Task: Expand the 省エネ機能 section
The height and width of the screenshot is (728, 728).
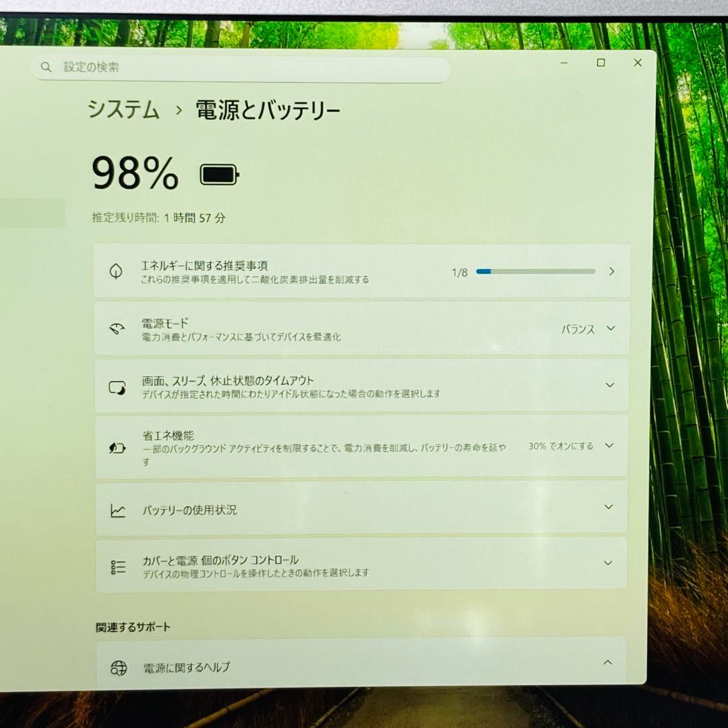Action: coord(609,446)
